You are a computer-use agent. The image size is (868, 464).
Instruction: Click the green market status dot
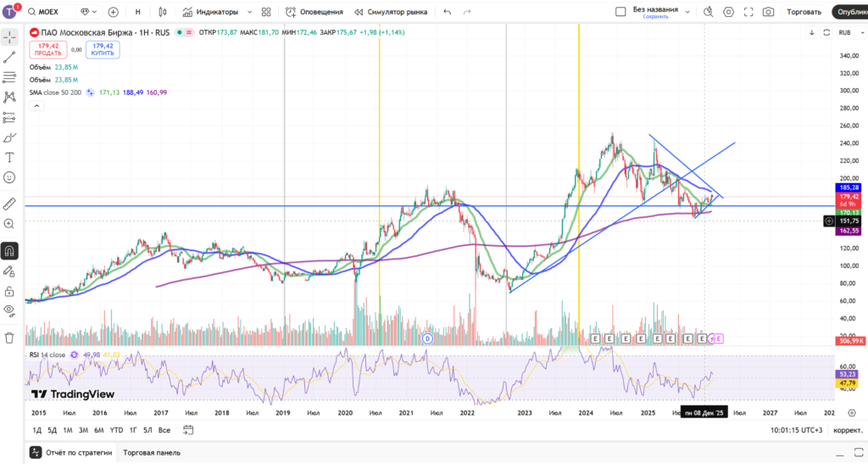tap(180, 33)
